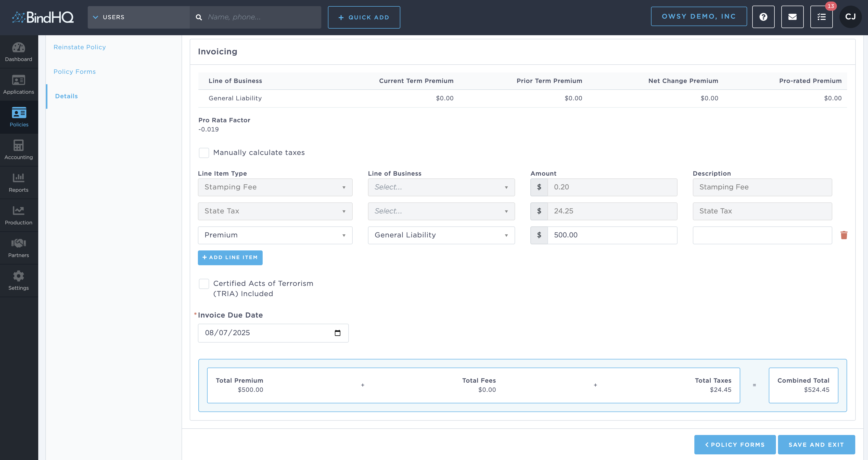Open General Liability line of business dropdown
This screenshot has height=460, width=868.
coord(441,235)
